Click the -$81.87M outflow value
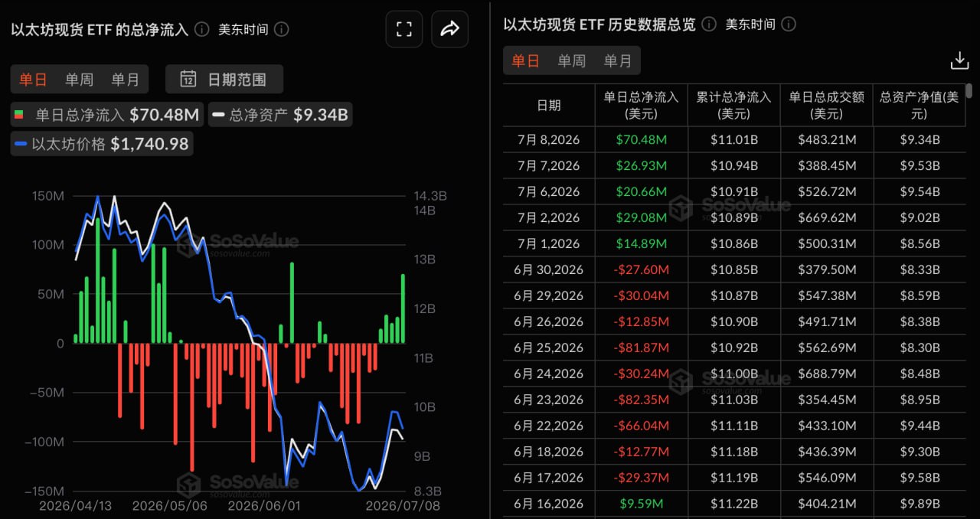Image resolution: width=980 pixels, height=519 pixels. click(642, 348)
